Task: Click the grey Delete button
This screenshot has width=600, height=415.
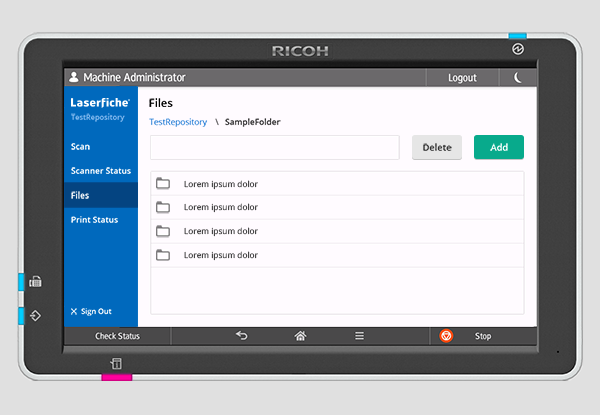Action: (437, 147)
